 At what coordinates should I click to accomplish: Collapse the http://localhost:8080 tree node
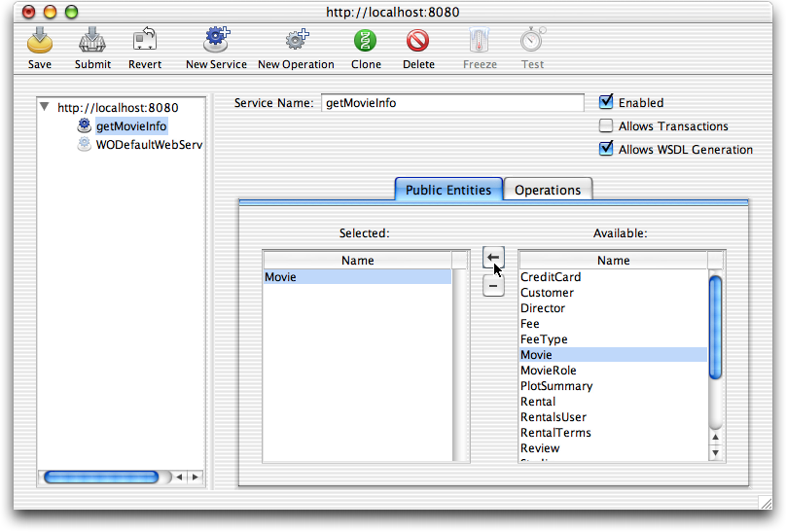[45, 107]
